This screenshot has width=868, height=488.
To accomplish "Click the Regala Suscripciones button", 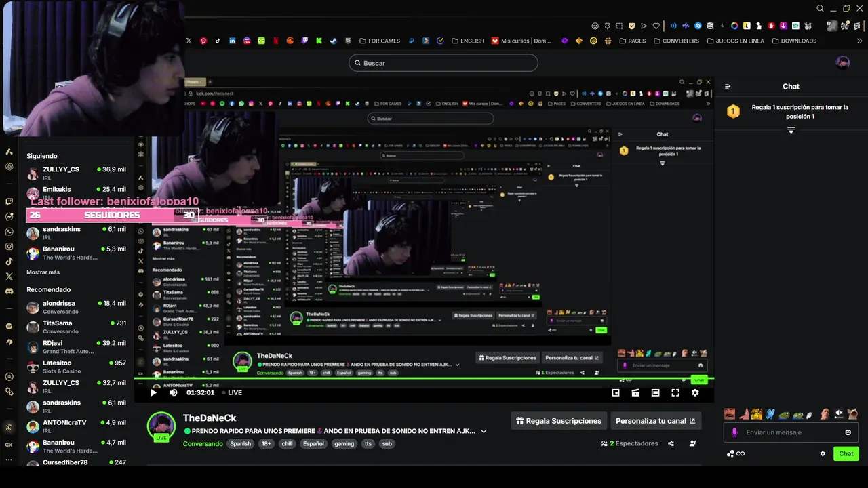I will [558, 421].
